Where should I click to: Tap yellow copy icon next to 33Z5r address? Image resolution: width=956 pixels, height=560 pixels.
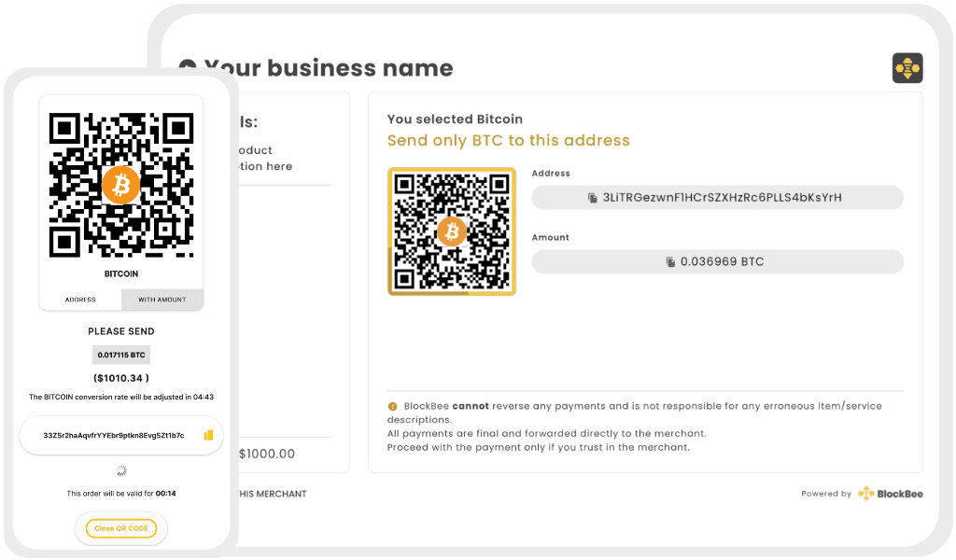coord(208,435)
